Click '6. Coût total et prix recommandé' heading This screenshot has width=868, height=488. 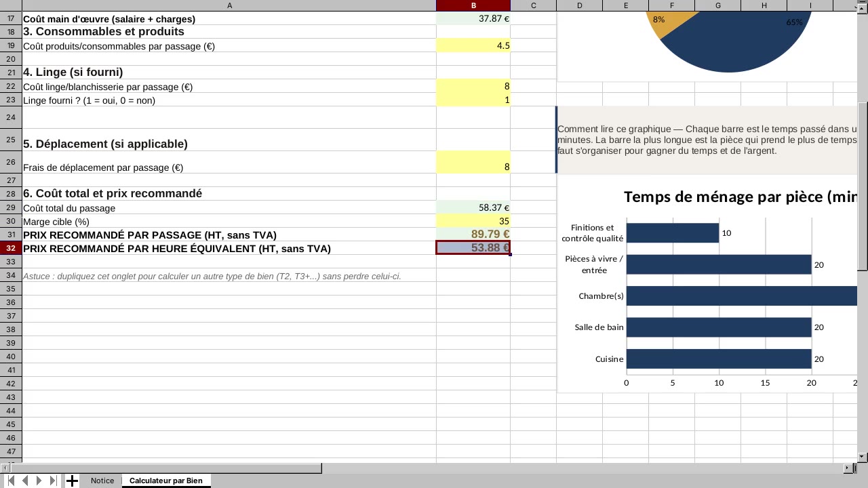[113, 193]
